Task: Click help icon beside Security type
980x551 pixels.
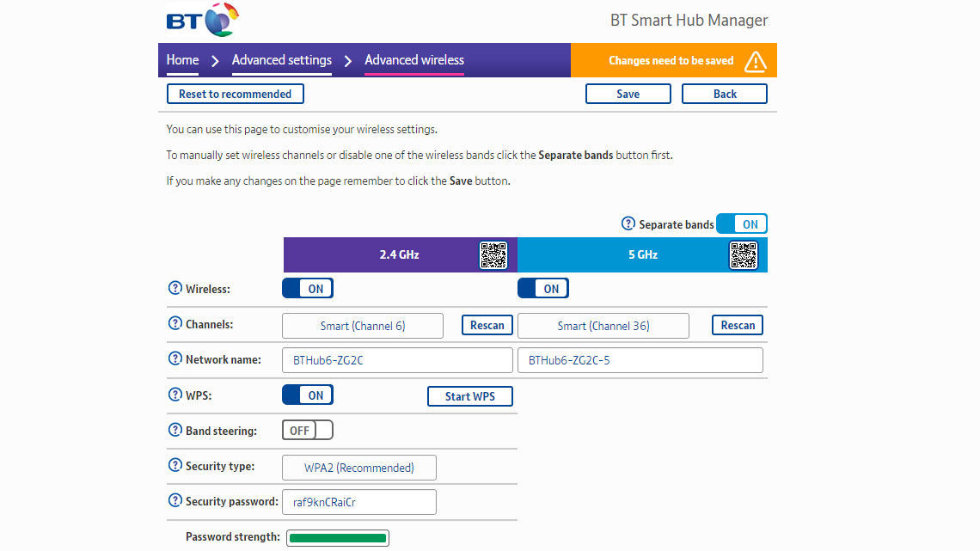Action: 175,465
